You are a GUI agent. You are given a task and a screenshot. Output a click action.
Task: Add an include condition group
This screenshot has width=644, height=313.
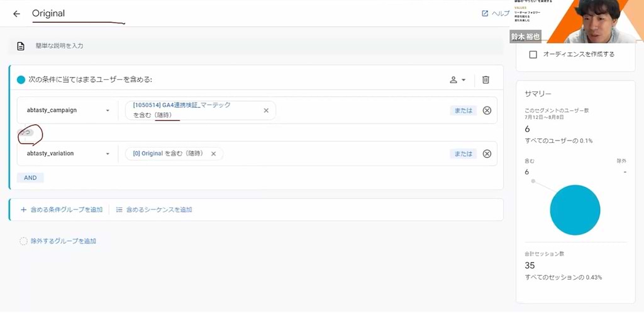pos(62,210)
